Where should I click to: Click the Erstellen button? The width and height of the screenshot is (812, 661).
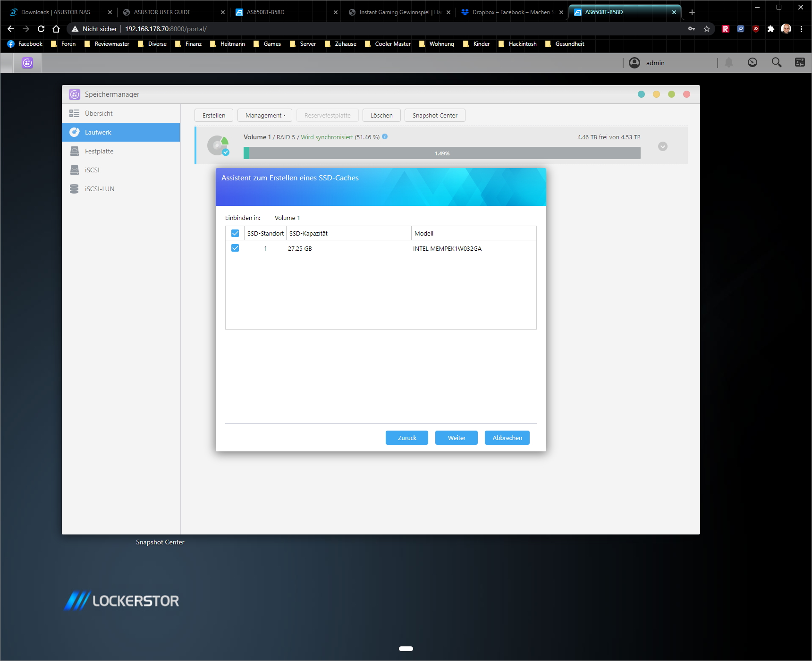pos(214,115)
